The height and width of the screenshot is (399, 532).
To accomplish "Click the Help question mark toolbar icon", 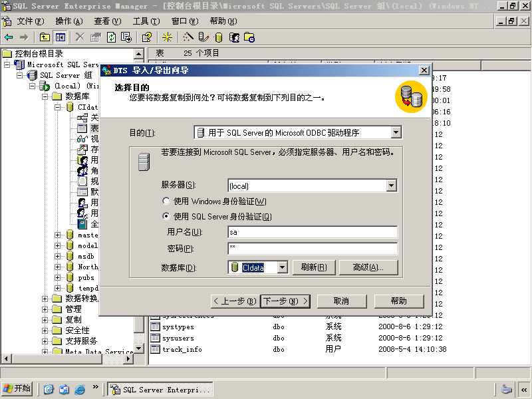I will pos(146,37).
